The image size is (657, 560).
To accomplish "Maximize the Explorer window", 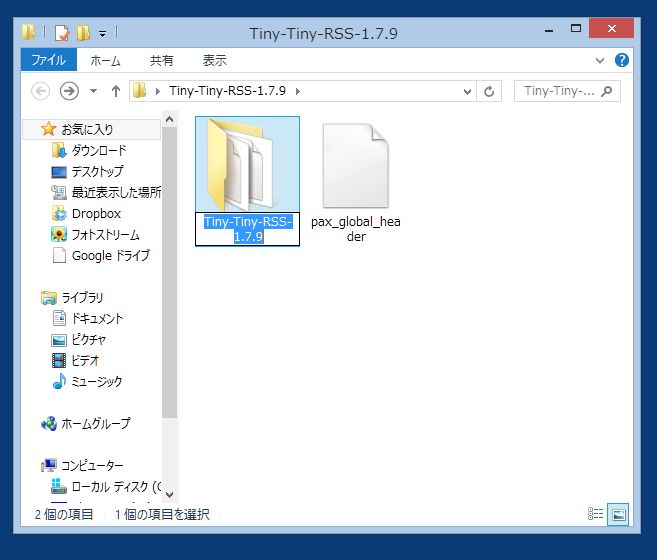I will click(576, 29).
